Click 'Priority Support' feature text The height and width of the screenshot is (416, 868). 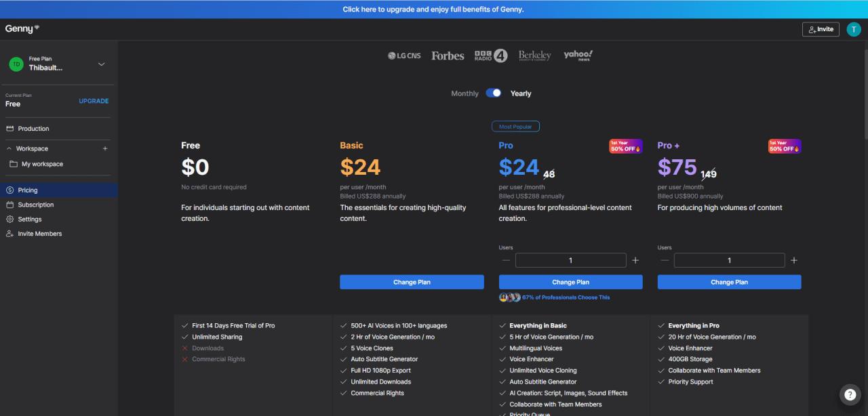pos(690,382)
